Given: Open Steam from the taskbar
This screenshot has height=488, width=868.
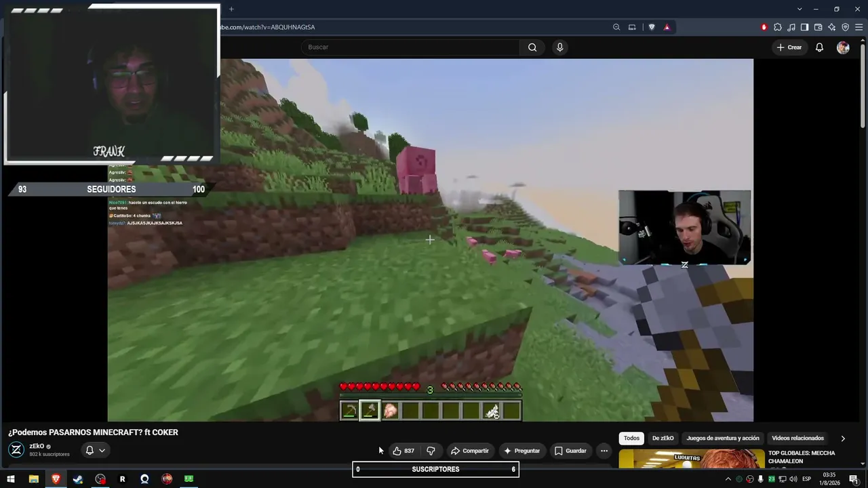Looking at the screenshot, I should (x=78, y=479).
